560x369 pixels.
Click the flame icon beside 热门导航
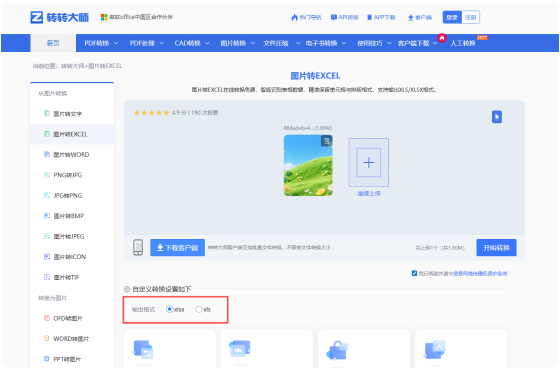pyautogui.click(x=294, y=17)
